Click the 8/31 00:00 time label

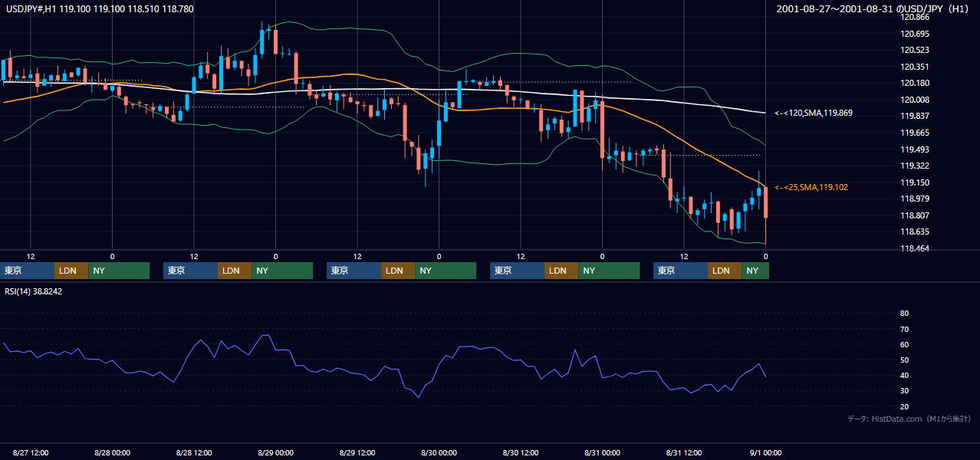[x=602, y=452]
